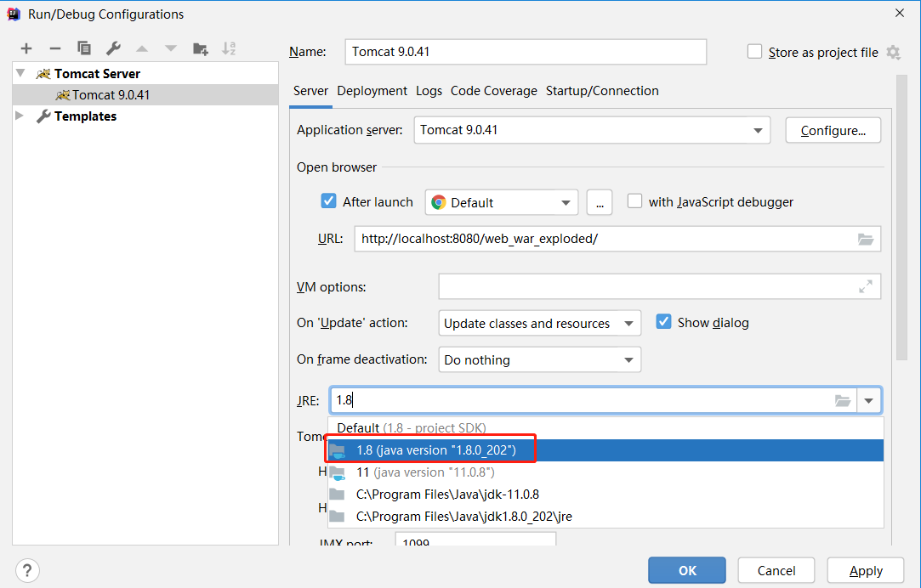Confirm with the OK button
Image resolution: width=921 pixels, height=588 pixels.
click(x=687, y=570)
